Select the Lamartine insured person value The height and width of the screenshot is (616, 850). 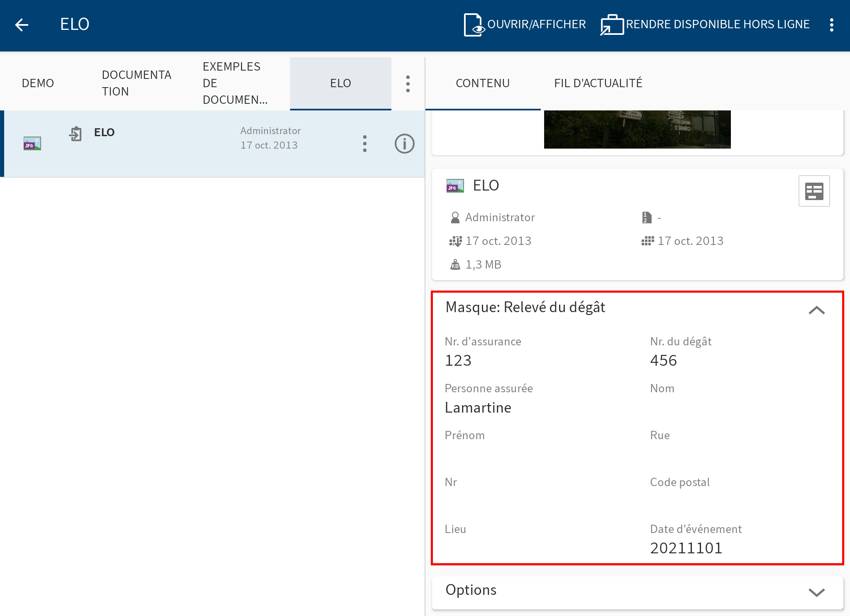point(478,408)
